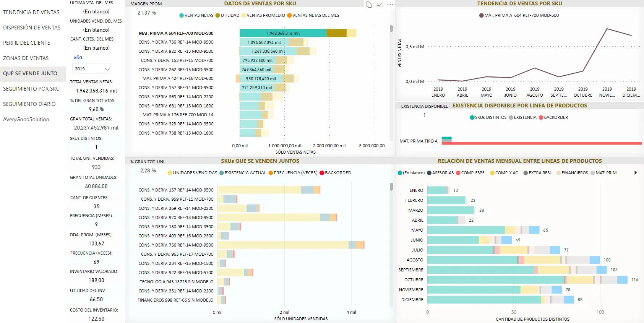Open the AÑO 2019 dropdown
Viewport: 644px width, 323px height.
point(92,69)
